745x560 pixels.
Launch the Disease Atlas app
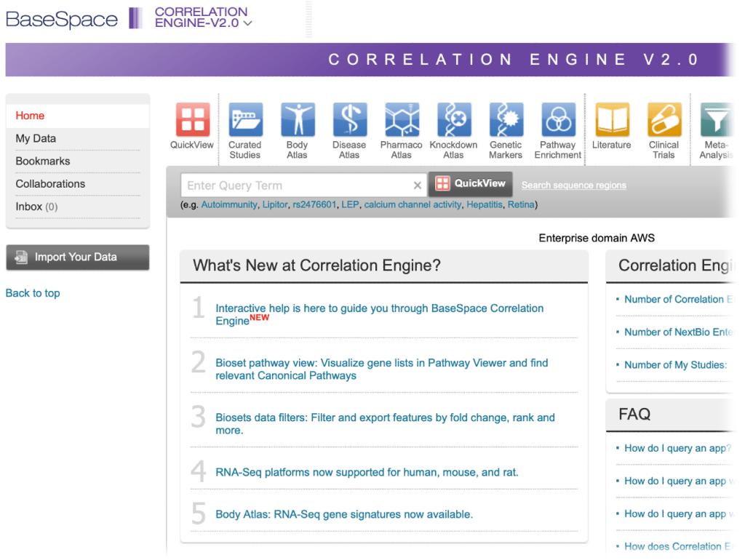(350, 120)
